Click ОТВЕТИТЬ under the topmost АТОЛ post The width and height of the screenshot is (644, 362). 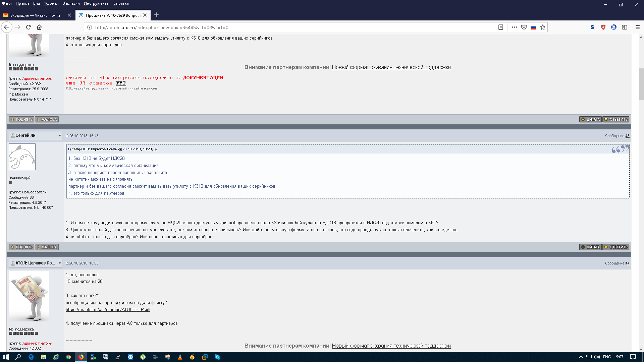click(x=616, y=119)
